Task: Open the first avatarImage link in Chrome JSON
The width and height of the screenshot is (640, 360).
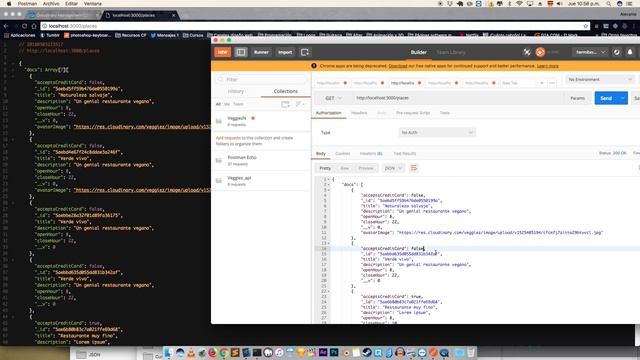Action: [x=142, y=127]
